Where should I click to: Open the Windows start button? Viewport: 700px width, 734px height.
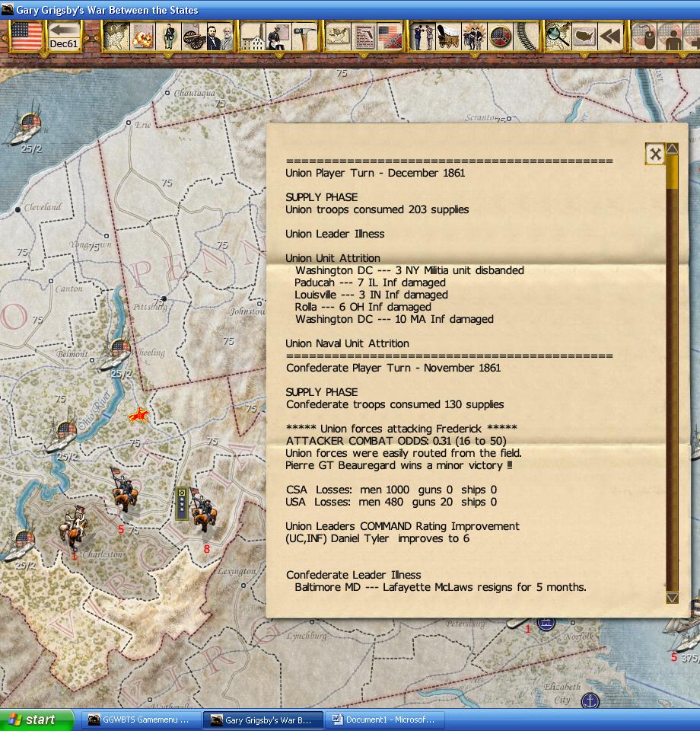click(x=36, y=720)
